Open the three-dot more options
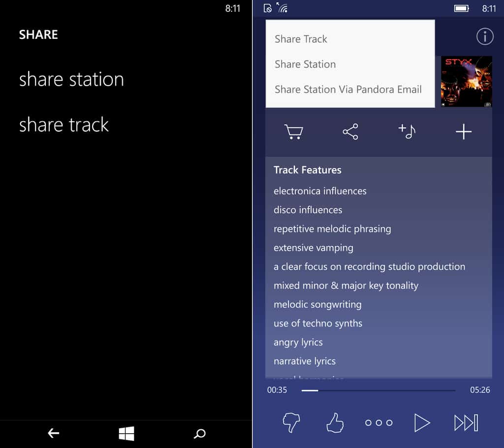The height and width of the screenshot is (448, 504). click(379, 422)
